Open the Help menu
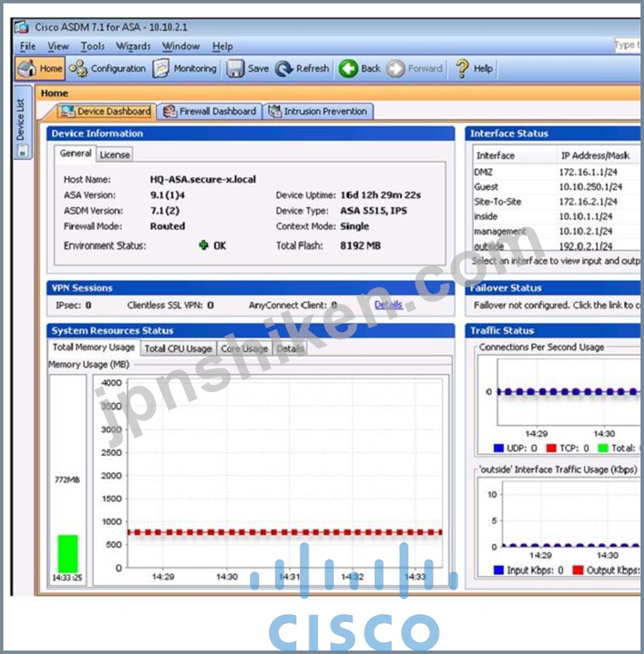The height and width of the screenshot is (654, 644). click(222, 46)
